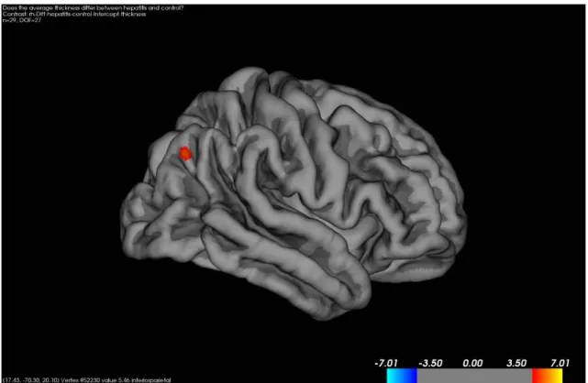Click the 'Vertex #52230 value 5.46 inferiorparietal' status readout

point(86,380)
